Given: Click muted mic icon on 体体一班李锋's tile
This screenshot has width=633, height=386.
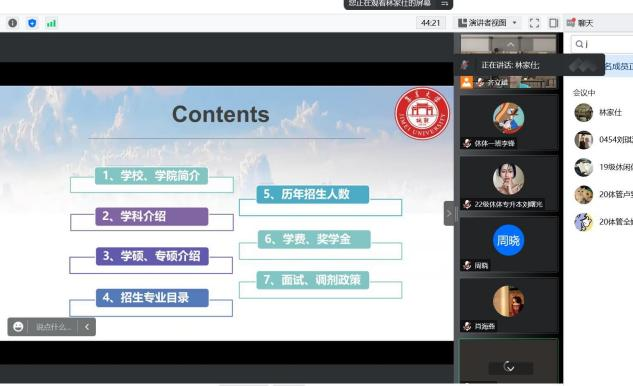Looking at the screenshot, I should [x=467, y=143].
